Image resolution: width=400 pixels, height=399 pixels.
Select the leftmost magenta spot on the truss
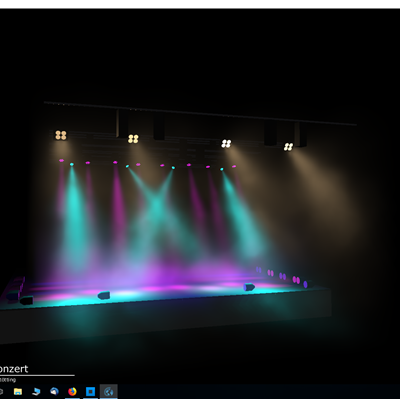(61, 161)
